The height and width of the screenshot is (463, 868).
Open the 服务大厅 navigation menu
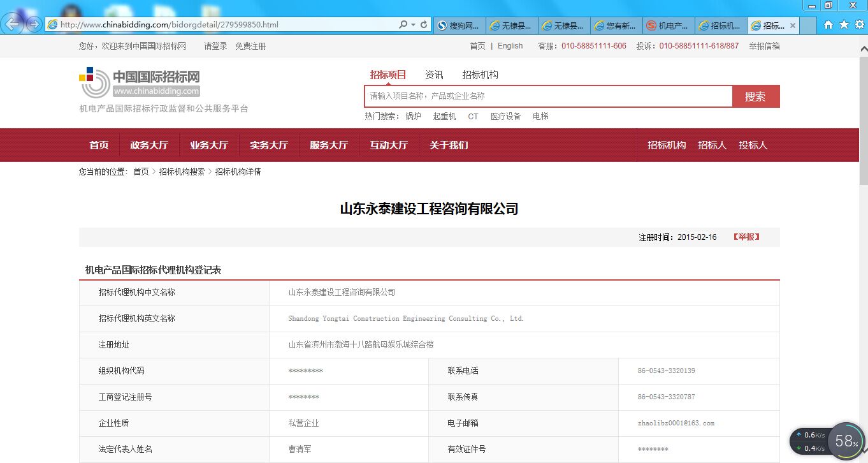[x=329, y=145]
